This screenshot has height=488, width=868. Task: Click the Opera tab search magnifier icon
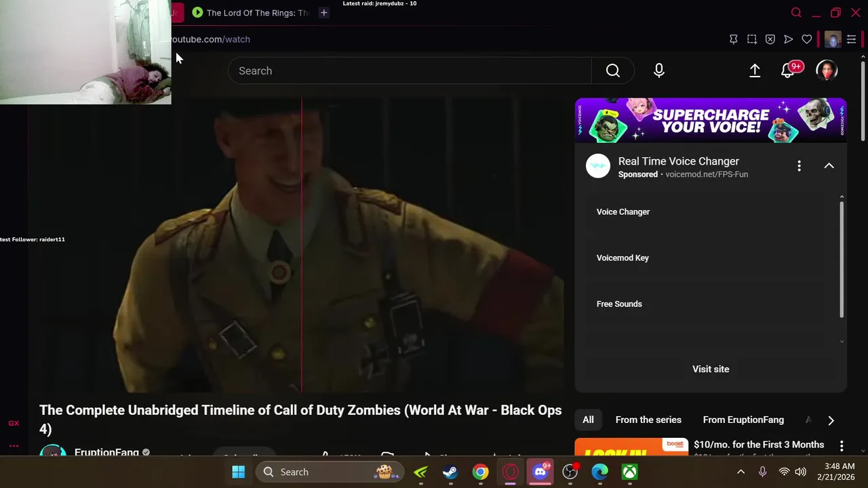pos(796,12)
